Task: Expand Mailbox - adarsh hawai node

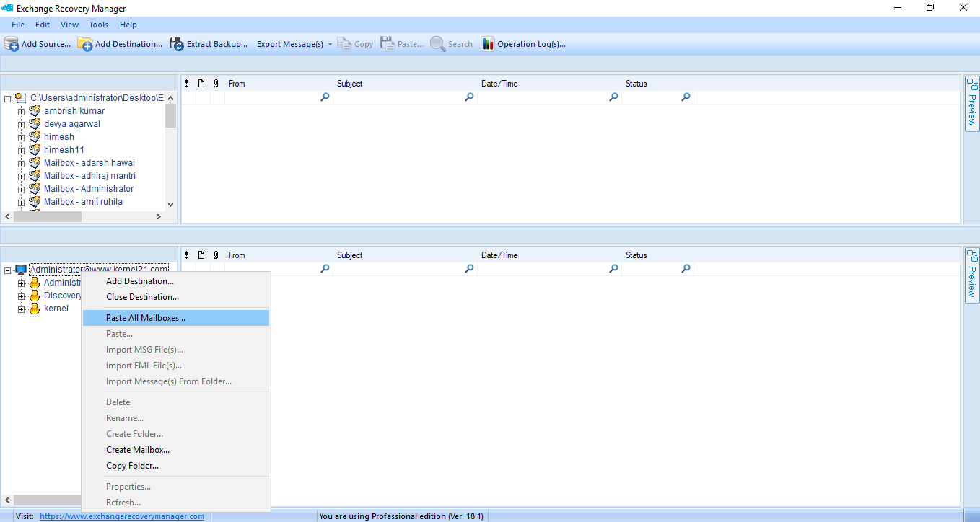Action: 21,163
